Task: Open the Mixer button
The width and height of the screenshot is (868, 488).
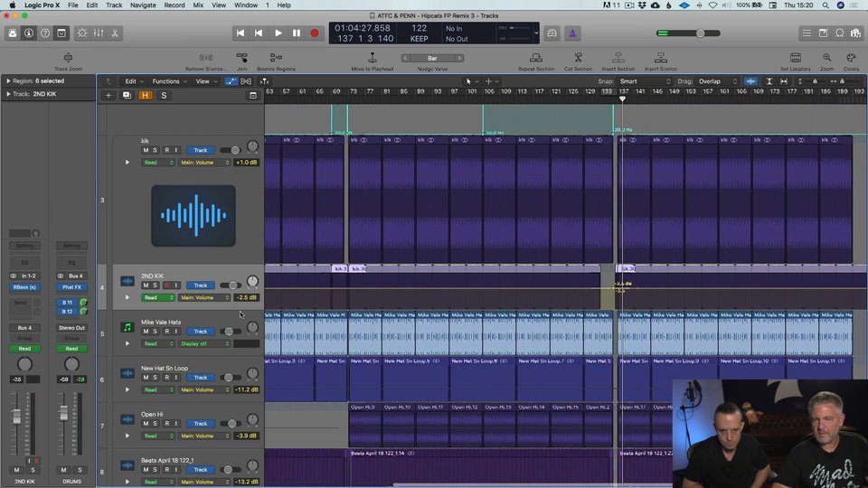Action: pos(99,33)
